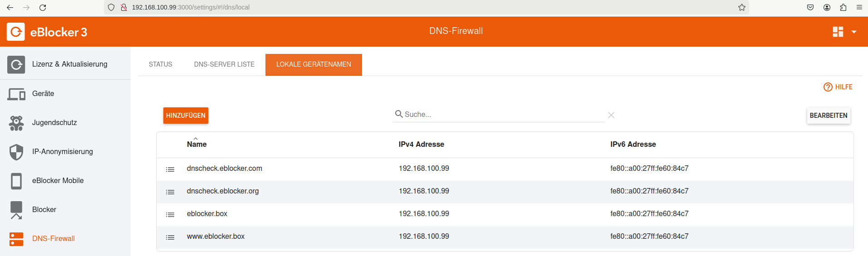
Task: Select dnscheck.eblocker.com entry name
Action: coord(224,169)
